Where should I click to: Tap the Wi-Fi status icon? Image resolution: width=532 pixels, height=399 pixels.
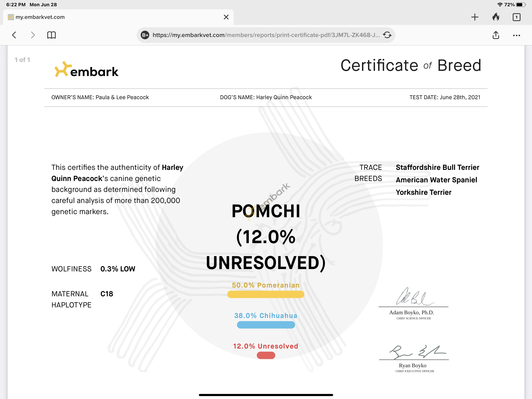click(500, 4)
